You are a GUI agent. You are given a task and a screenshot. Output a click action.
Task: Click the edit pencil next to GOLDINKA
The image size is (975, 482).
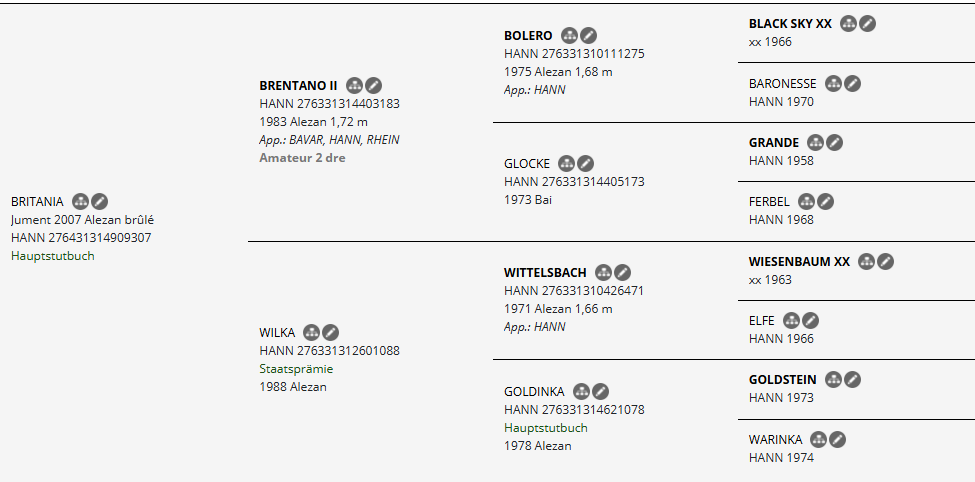tap(600, 391)
